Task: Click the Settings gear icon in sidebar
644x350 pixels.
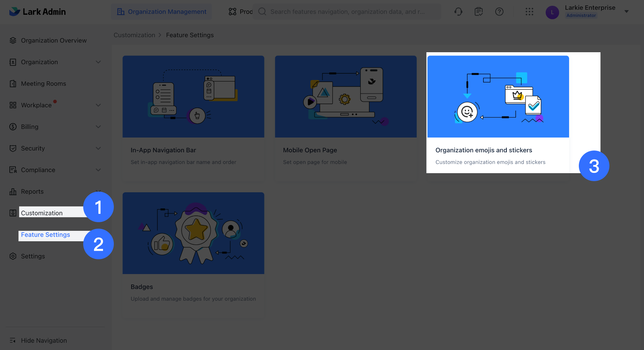Action: click(13, 256)
